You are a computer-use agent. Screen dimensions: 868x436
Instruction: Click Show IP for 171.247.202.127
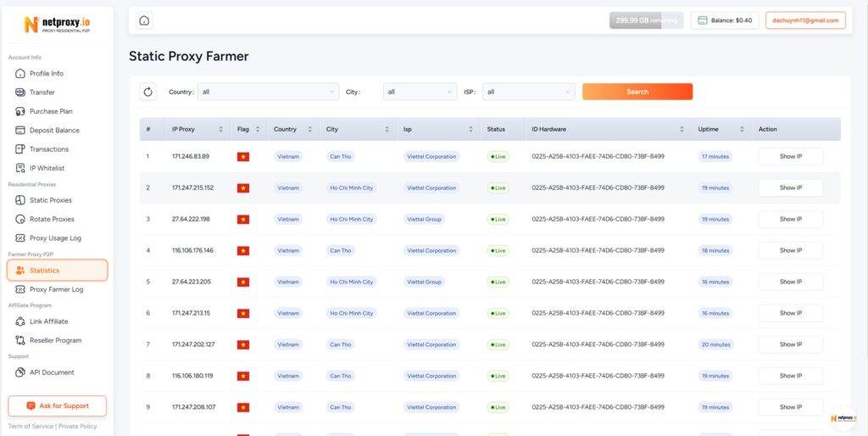coord(791,344)
